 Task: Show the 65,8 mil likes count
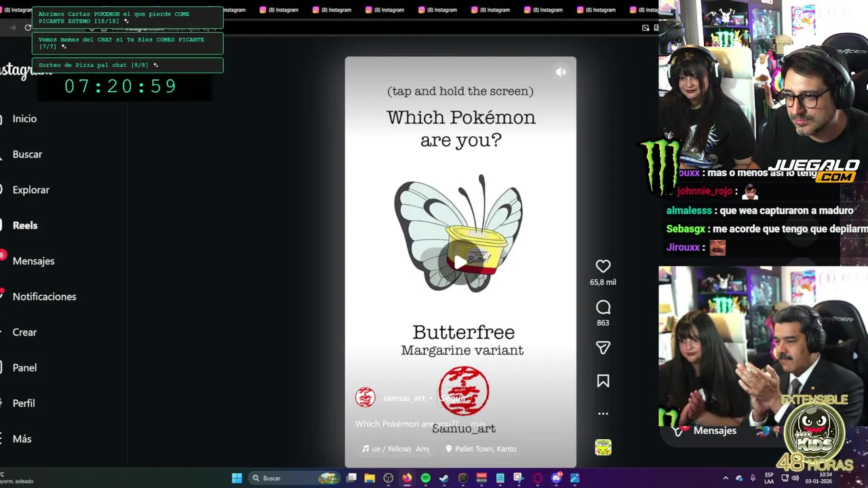[603, 283]
